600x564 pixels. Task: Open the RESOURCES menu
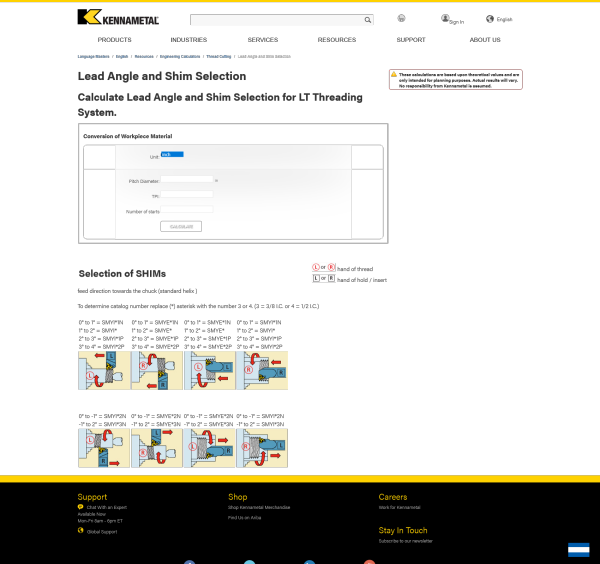click(337, 40)
